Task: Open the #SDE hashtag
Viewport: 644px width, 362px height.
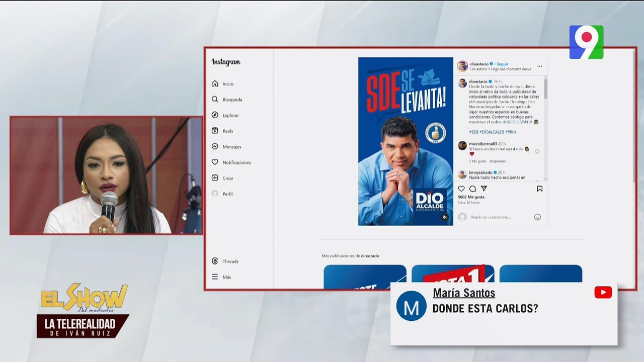Action: click(x=473, y=132)
